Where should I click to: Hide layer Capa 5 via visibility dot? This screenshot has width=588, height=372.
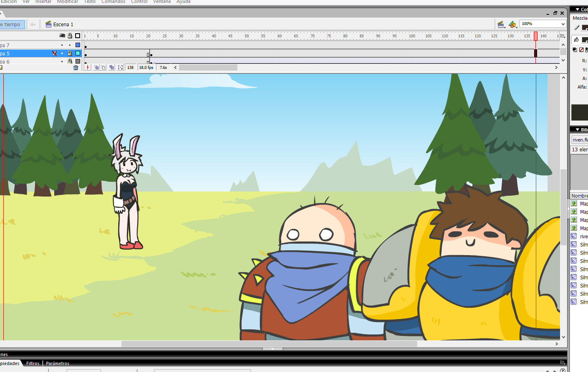[62, 53]
